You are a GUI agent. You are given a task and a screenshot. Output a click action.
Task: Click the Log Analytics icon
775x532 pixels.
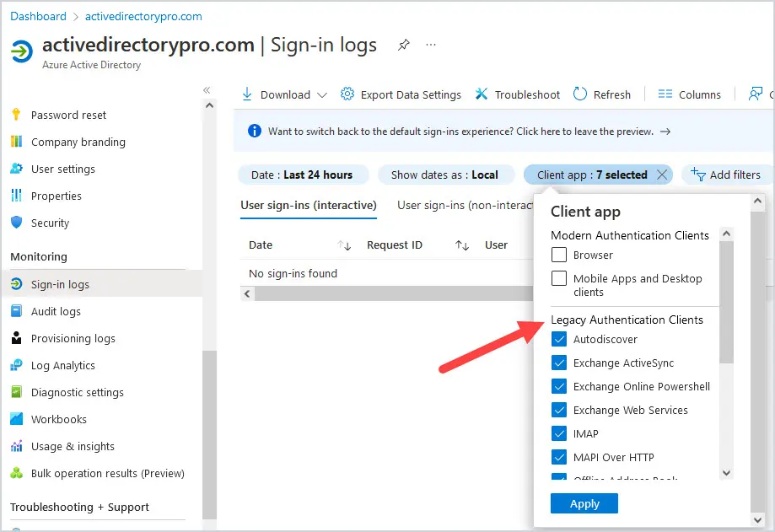tap(16, 365)
